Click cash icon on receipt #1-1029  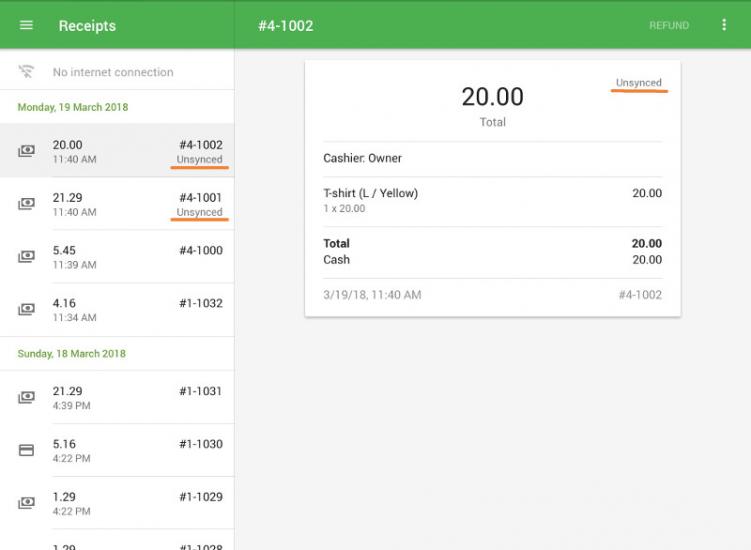pyautogui.click(x=26, y=503)
